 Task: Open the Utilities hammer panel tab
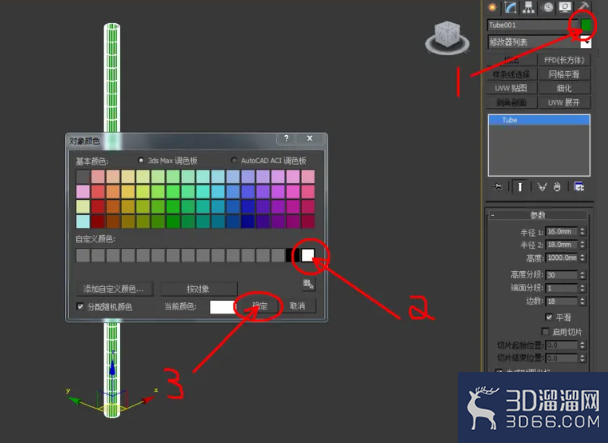pyautogui.click(x=583, y=6)
